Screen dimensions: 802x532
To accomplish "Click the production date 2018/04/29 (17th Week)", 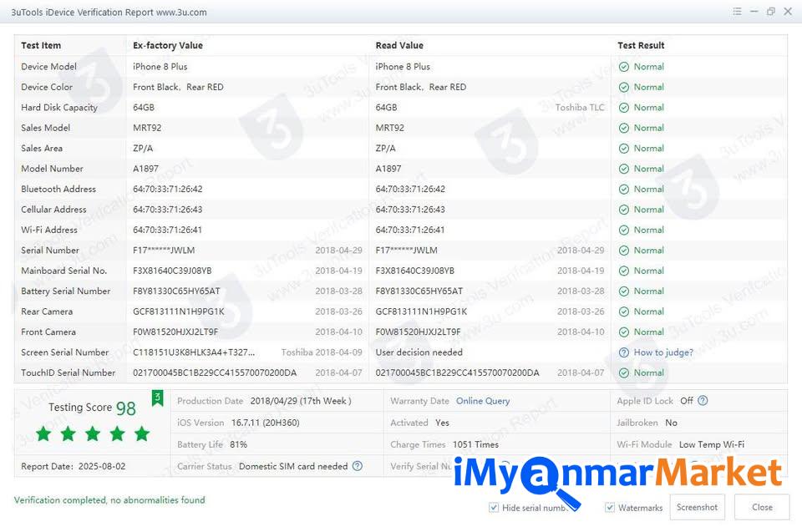I will pyautogui.click(x=301, y=401).
